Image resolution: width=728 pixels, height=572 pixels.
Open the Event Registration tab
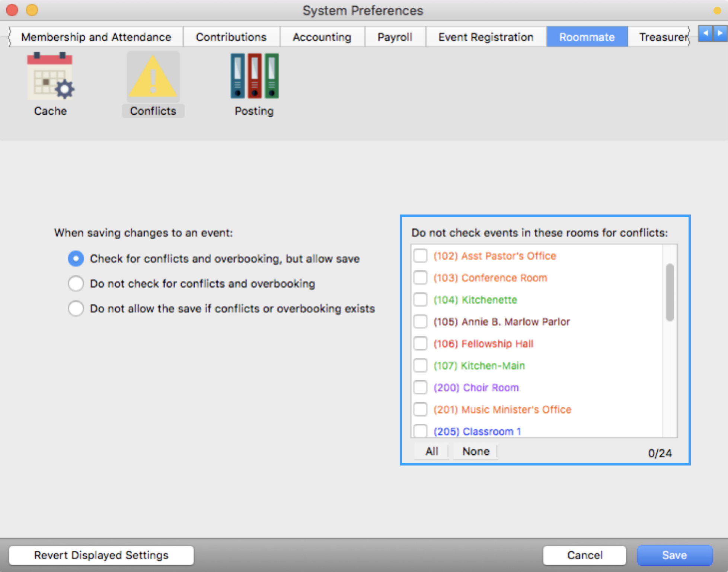click(x=486, y=37)
